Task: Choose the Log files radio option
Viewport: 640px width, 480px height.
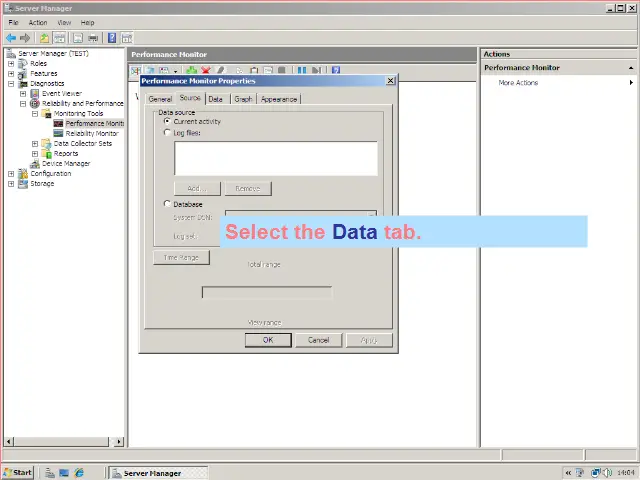Action: [167, 132]
